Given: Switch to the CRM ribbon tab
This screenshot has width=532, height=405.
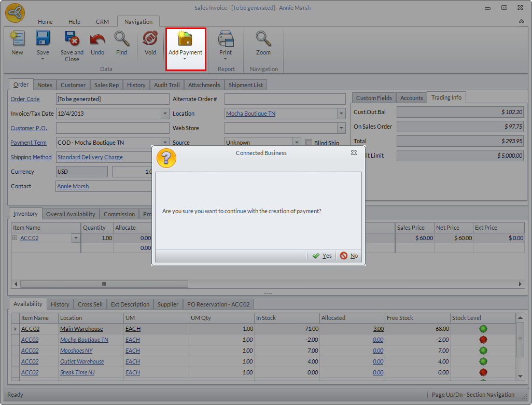Looking at the screenshot, I should point(102,22).
